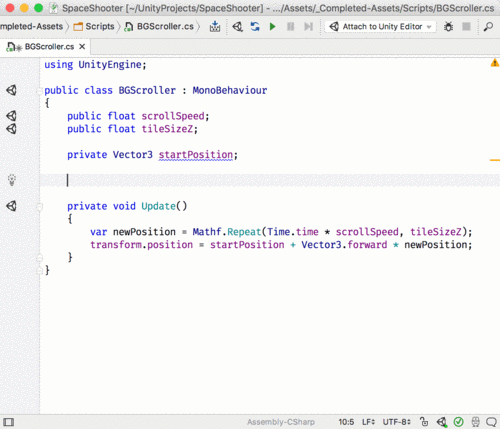Viewport: 500px width, 429px height.
Task: Open the LF line separator selector
Action: 368,422
